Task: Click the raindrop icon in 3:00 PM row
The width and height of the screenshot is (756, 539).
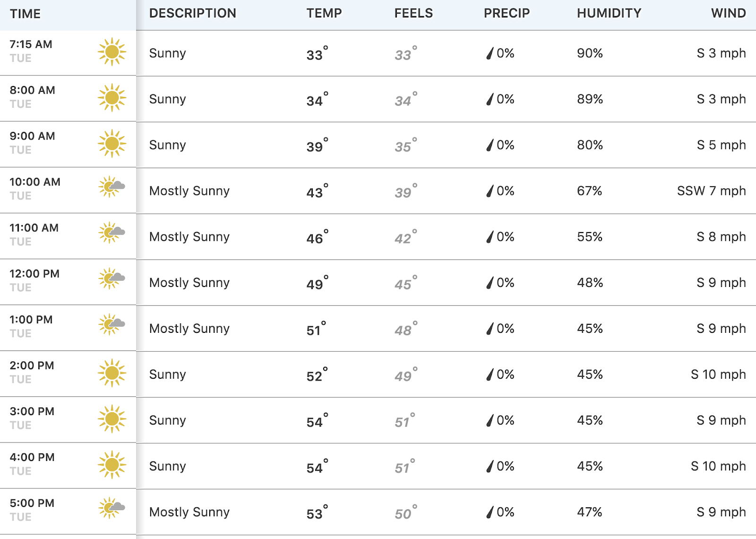Action: click(x=490, y=420)
